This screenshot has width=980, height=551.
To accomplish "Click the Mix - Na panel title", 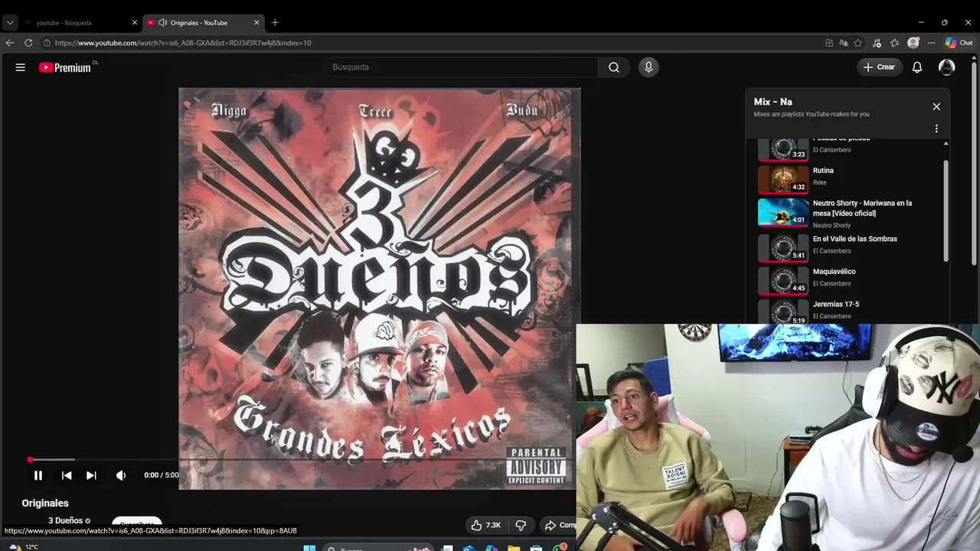I will (x=773, y=102).
